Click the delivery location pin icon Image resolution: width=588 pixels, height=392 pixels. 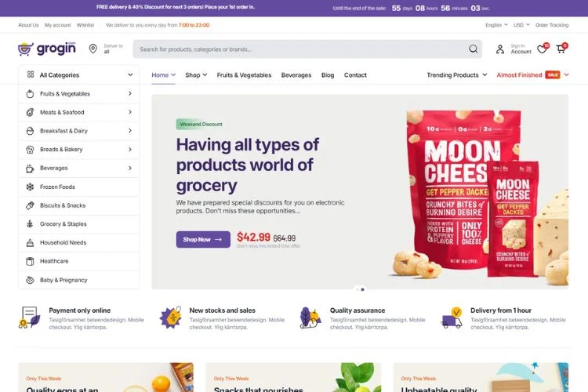pos(93,49)
